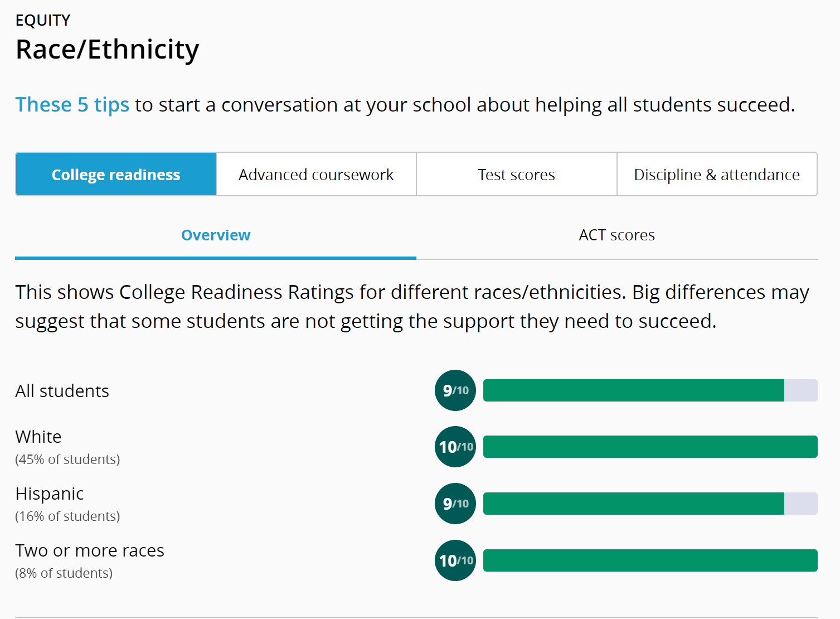Click the White students rating bar
Image resolution: width=840 pixels, height=619 pixels.
tap(650, 447)
